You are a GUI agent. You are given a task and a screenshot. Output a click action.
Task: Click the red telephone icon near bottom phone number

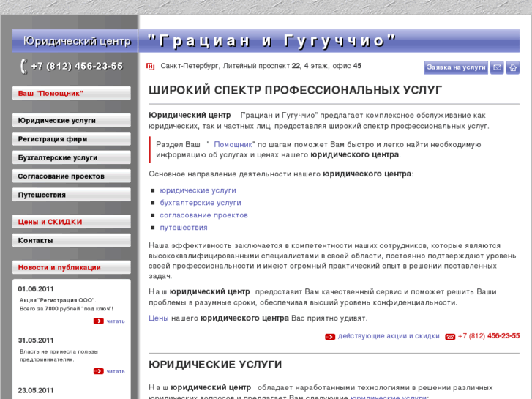450,337
